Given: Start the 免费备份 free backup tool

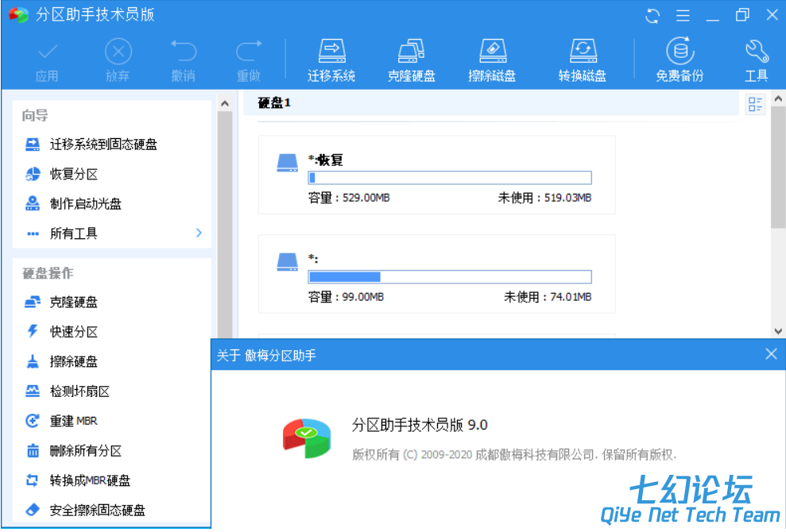Looking at the screenshot, I should pyautogui.click(x=680, y=60).
